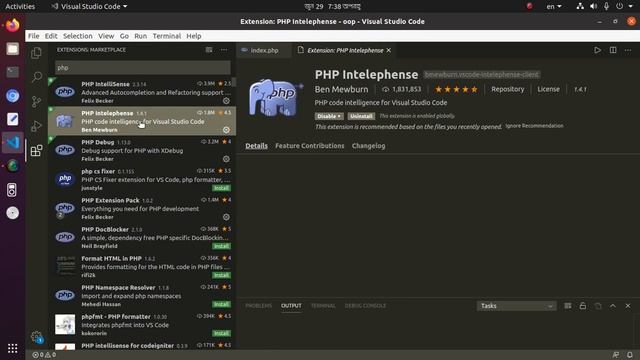Select the Details tab
This screenshot has width=640, height=360.
click(256, 146)
